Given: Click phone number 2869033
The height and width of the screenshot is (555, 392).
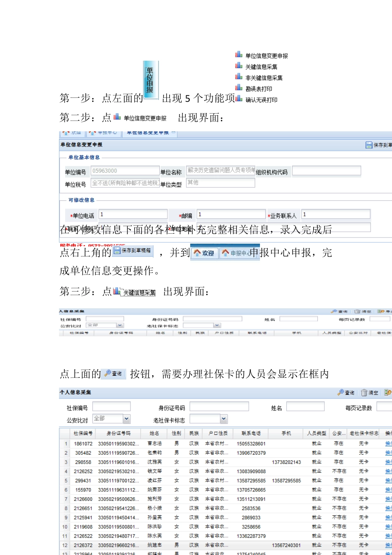Looking at the screenshot, I should [251, 517].
